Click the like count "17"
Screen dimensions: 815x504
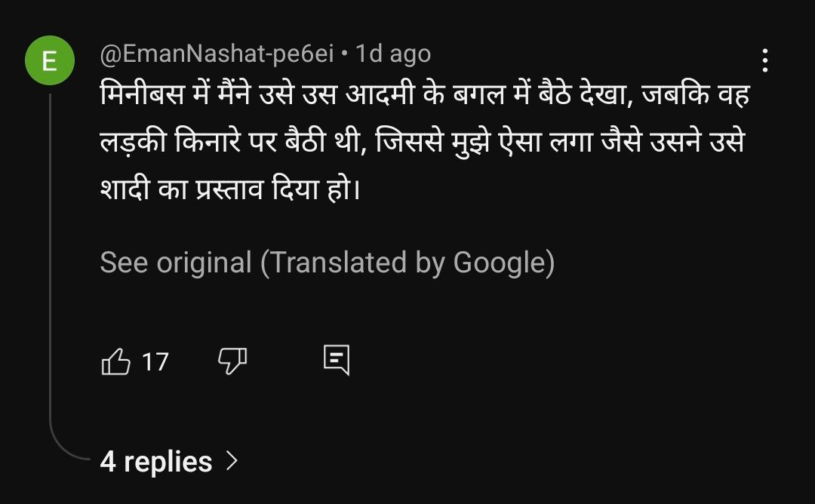coord(155,362)
